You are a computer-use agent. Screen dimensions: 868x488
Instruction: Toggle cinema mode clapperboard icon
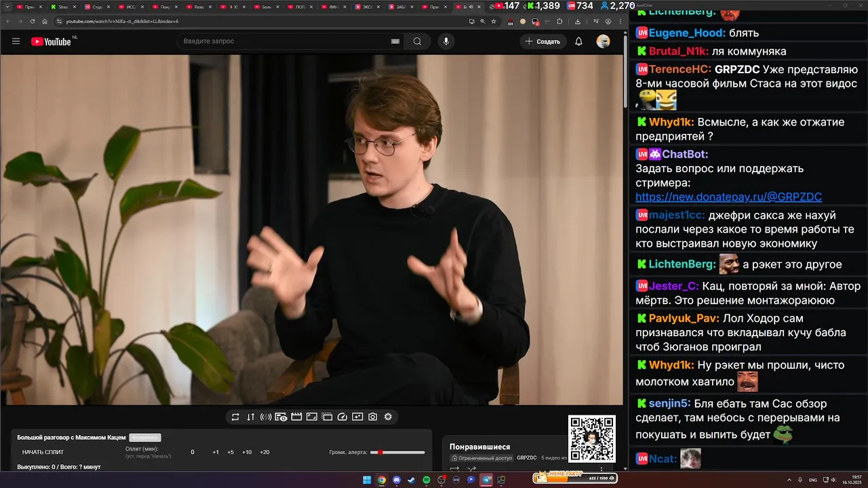point(296,417)
